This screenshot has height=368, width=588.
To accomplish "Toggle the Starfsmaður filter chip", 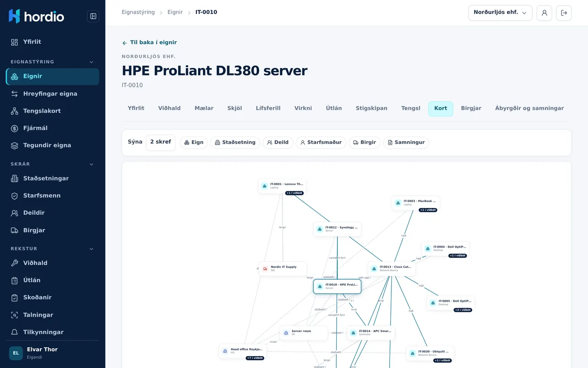I will tap(321, 143).
